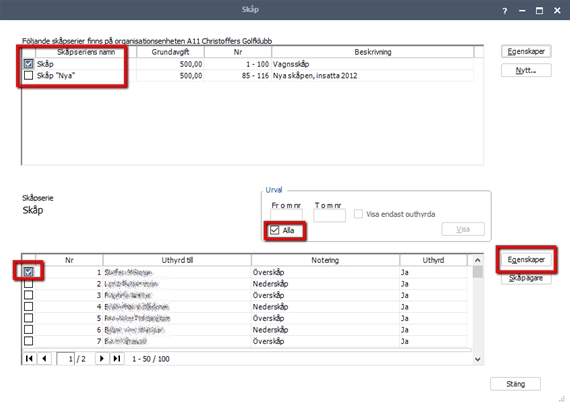Viewport: 570px width, 407px height.
Task: Open the help question mark icon
Action: point(505,11)
